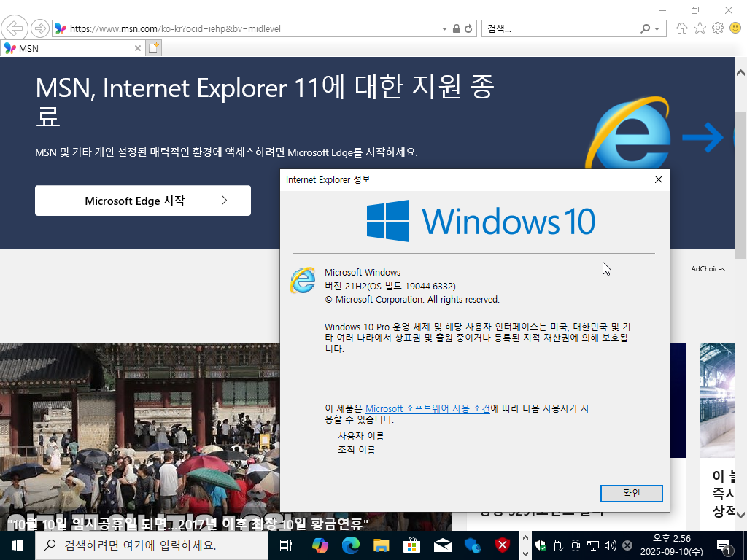This screenshot has width=747, height=560.
Task: Open Windows Security tray icon
Action: (541, 545)
